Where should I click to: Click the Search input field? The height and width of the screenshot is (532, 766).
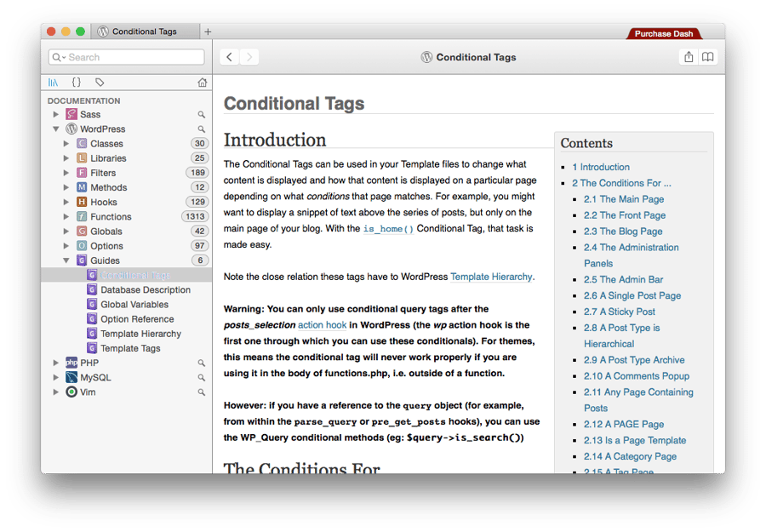(x=127, y=57)
